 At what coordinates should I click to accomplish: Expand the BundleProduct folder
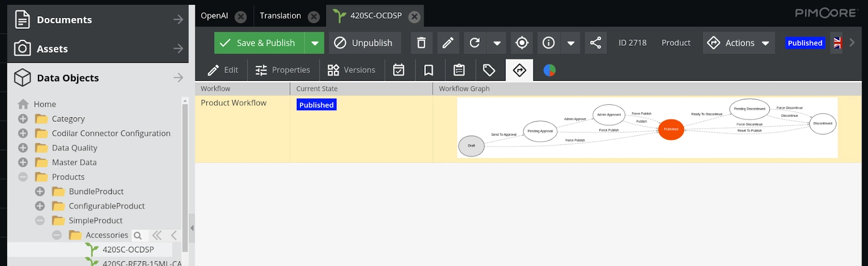(x=40, y=192)
